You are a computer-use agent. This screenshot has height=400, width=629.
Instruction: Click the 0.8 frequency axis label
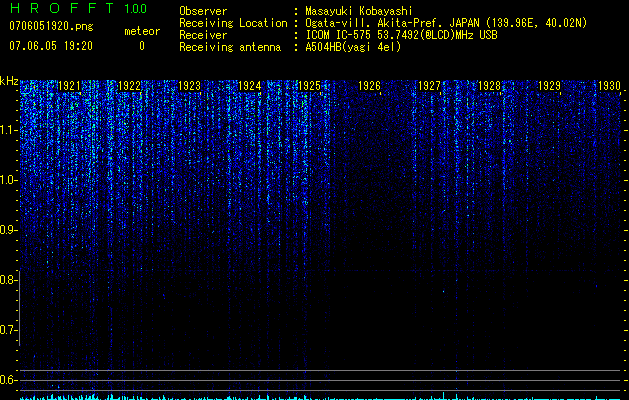point(8,280)
